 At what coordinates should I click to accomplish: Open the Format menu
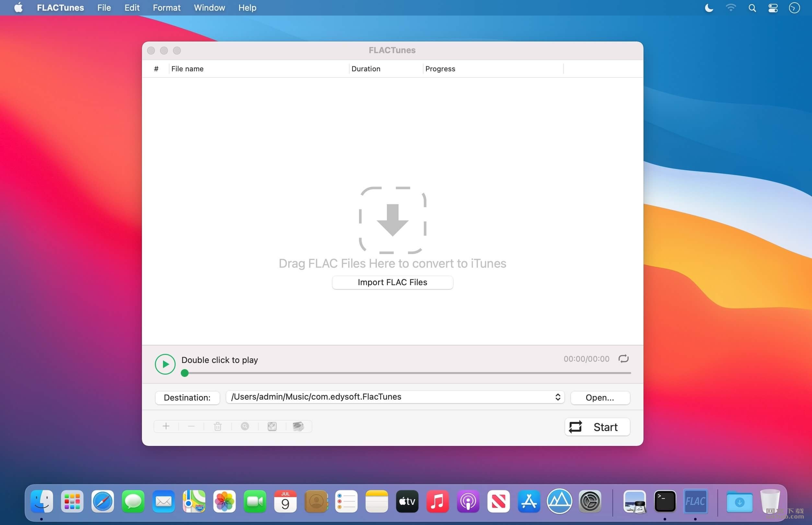coord(167,7)
